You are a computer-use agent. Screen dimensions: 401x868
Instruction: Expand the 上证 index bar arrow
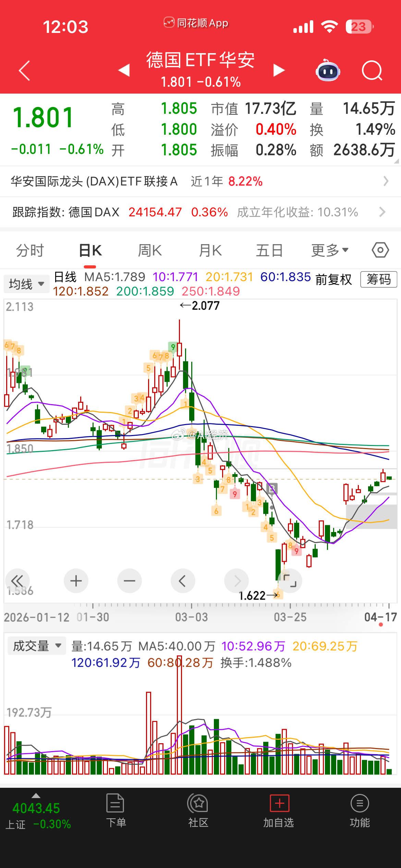tap(36, 796)
